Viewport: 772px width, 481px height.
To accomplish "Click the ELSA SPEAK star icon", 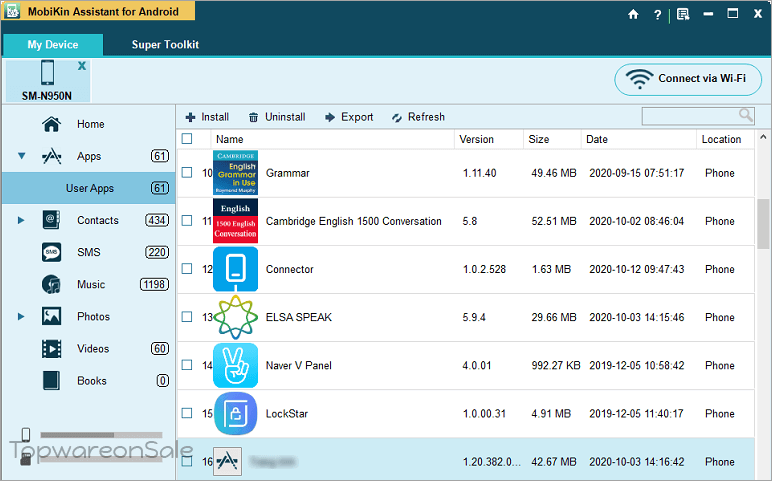I will click(235, 317).
